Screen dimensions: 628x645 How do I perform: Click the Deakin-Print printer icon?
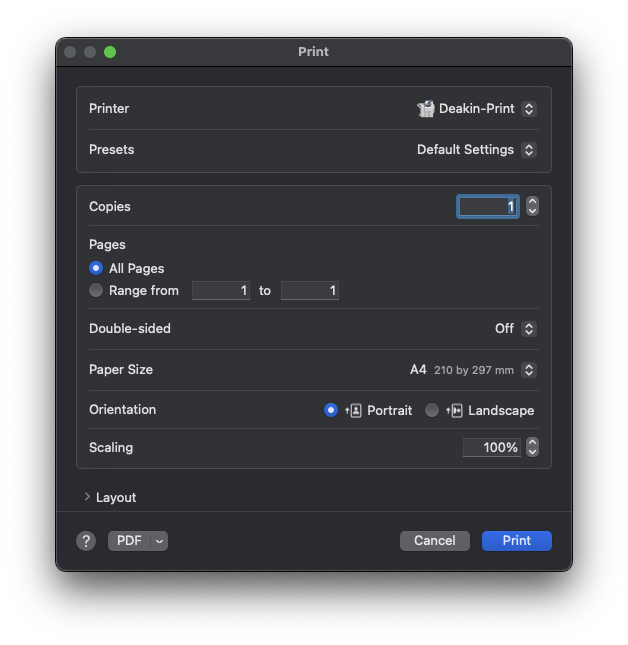point(426,109)
